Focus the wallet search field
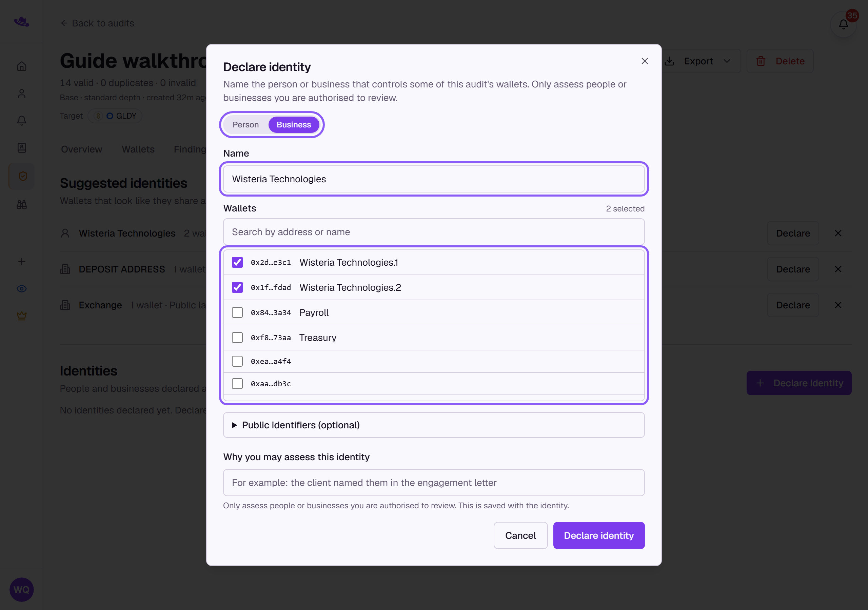The width and height of the screenshot is (868, 610). (434, 232)
